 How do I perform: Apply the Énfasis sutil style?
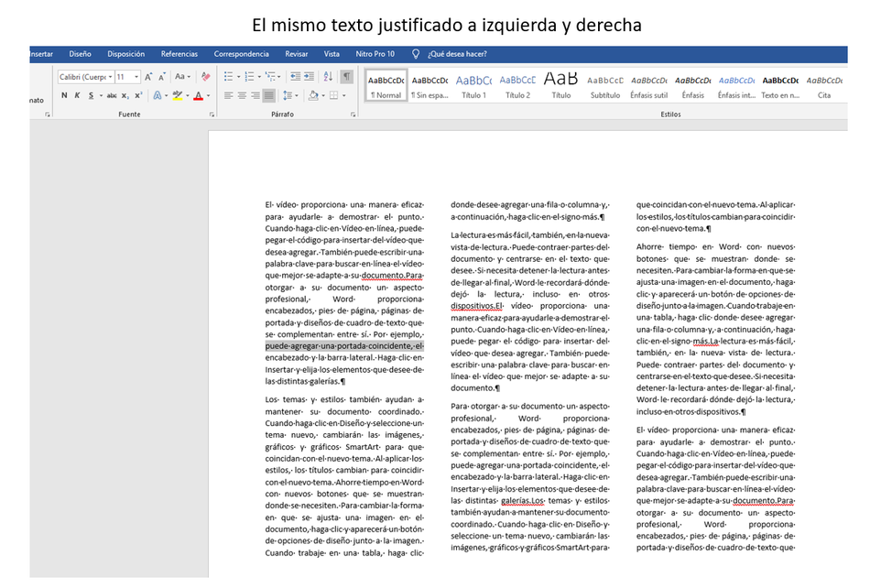point(649,84)
